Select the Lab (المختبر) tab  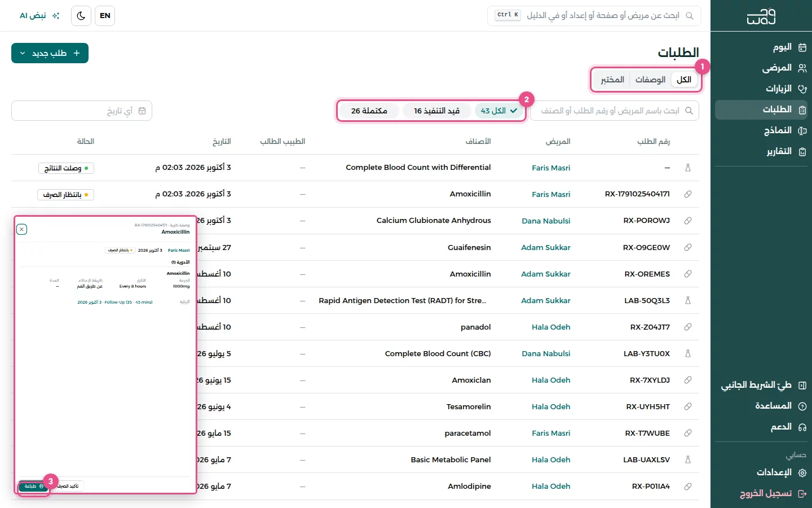[612, 80]
